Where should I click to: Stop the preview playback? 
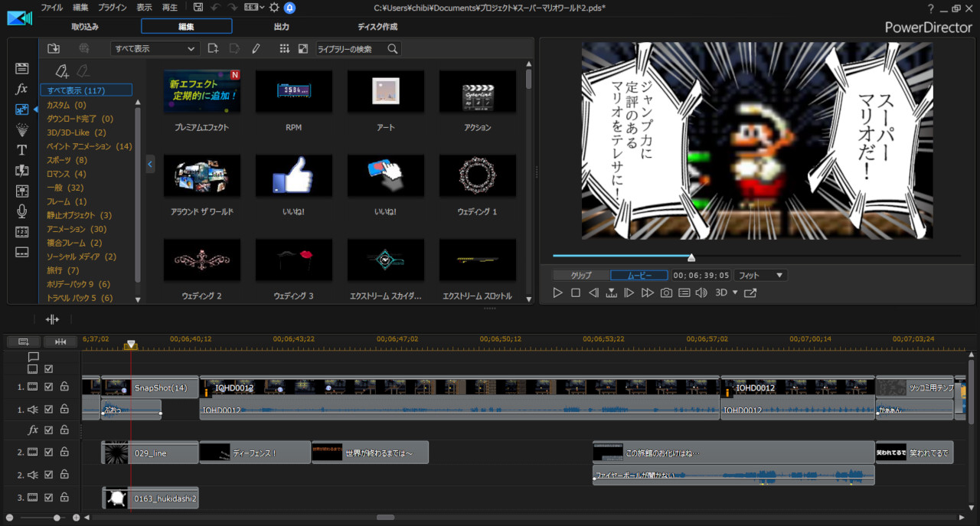pos(575,292)
